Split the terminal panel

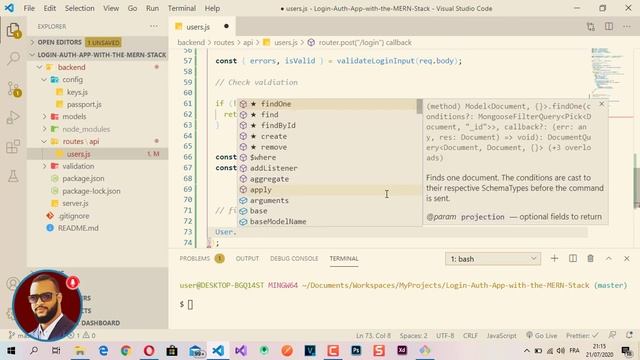coord(573,258)
